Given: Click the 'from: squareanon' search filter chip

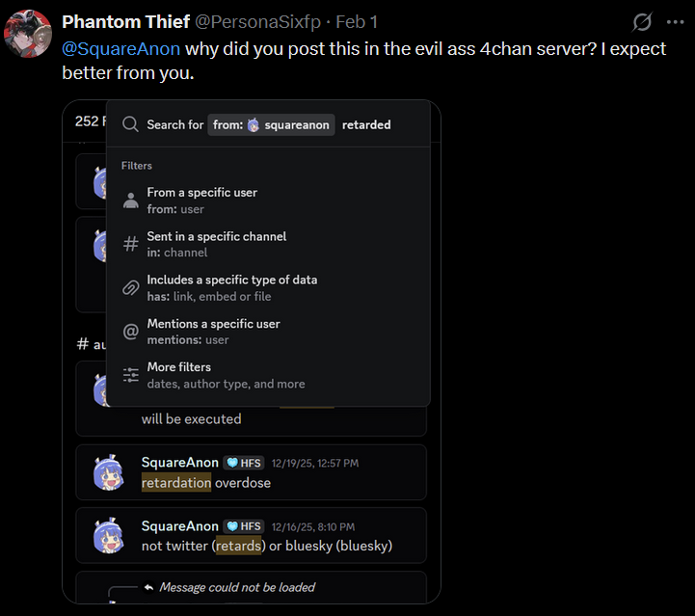Looking at the screenshot, I should point(271,124).
